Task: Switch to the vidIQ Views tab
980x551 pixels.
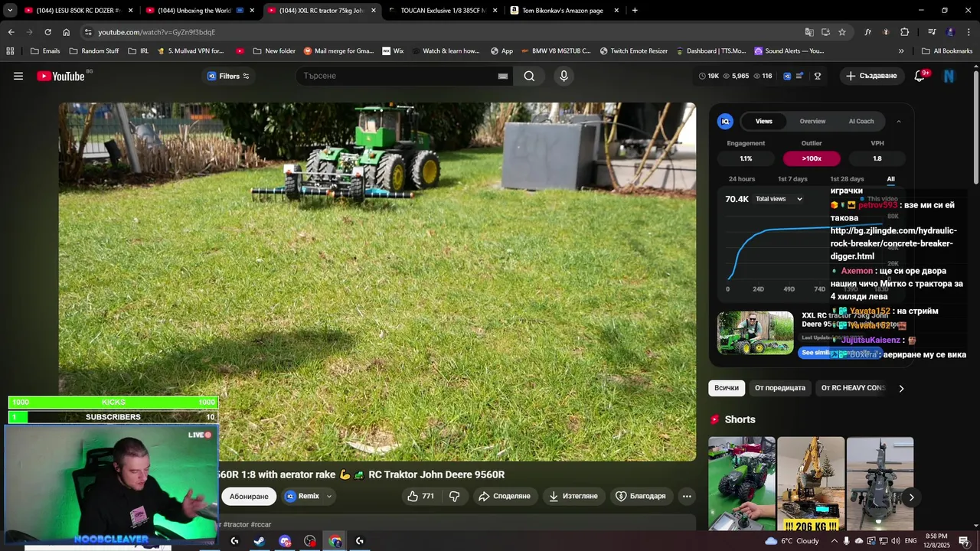Action: tap(764, 121)
